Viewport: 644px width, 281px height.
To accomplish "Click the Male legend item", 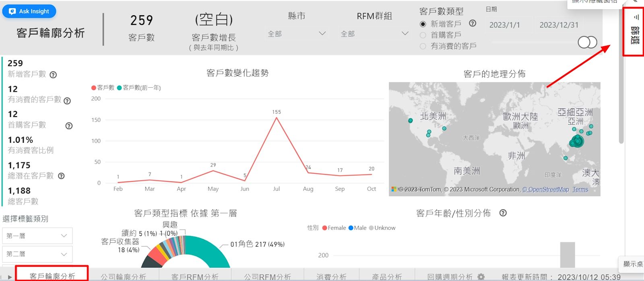I will pos(357,228).
